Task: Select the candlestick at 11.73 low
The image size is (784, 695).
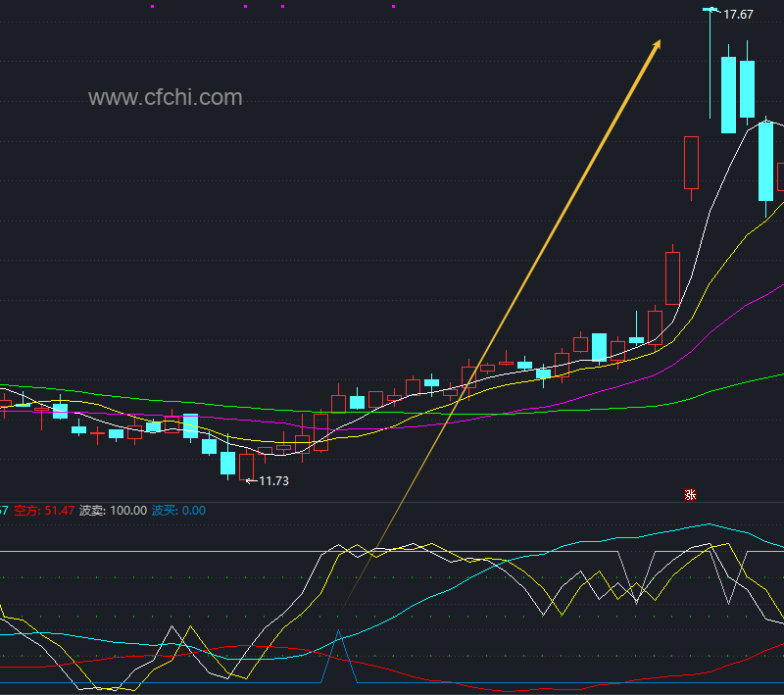Action: tap(246, 465)
